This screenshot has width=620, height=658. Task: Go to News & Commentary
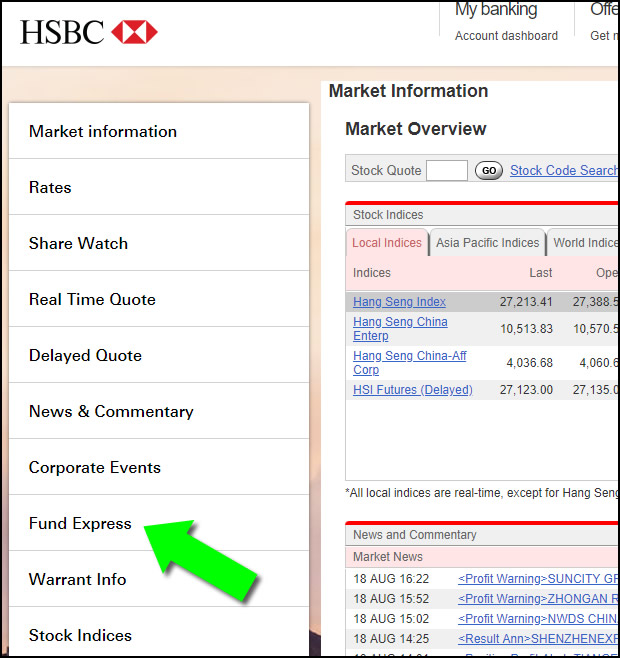pos(159,411)
